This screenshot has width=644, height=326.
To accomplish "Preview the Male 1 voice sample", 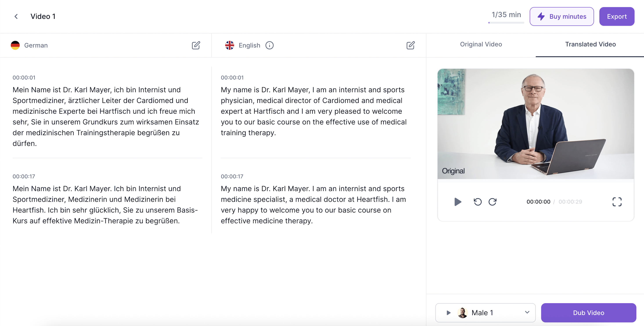I will [x=448, y=312].
